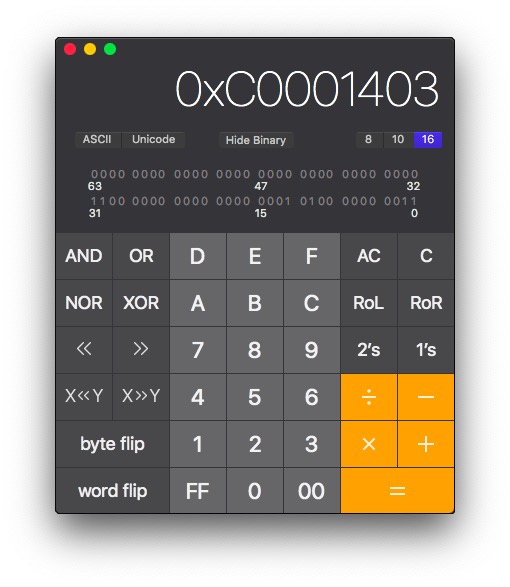Tap the number 4 key
Image resolution: width=510 pixels, height=587 pixels.
[x=198, y=397]
